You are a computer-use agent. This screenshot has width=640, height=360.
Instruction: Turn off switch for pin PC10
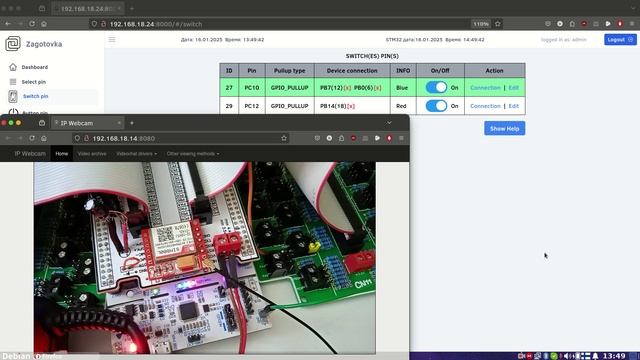tap(436, 87)
